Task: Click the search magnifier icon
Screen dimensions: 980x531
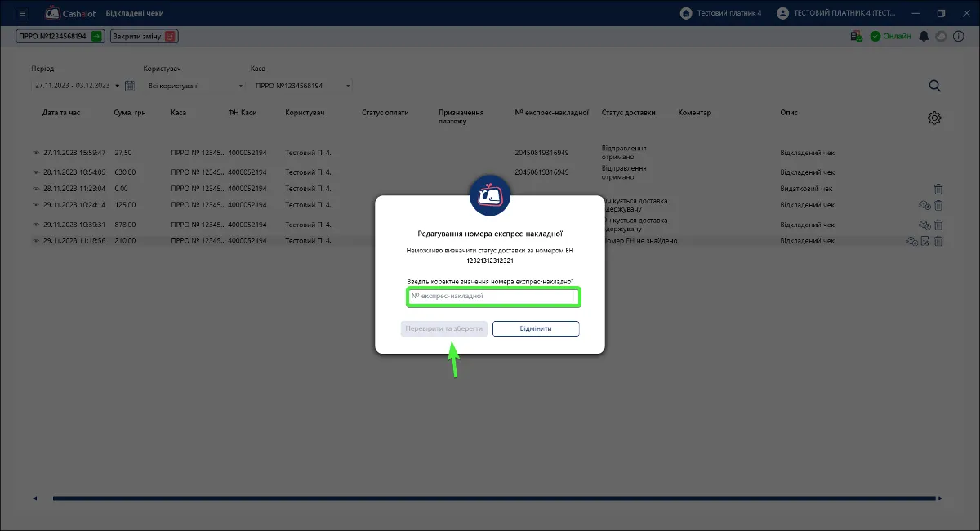Action: 935,86
